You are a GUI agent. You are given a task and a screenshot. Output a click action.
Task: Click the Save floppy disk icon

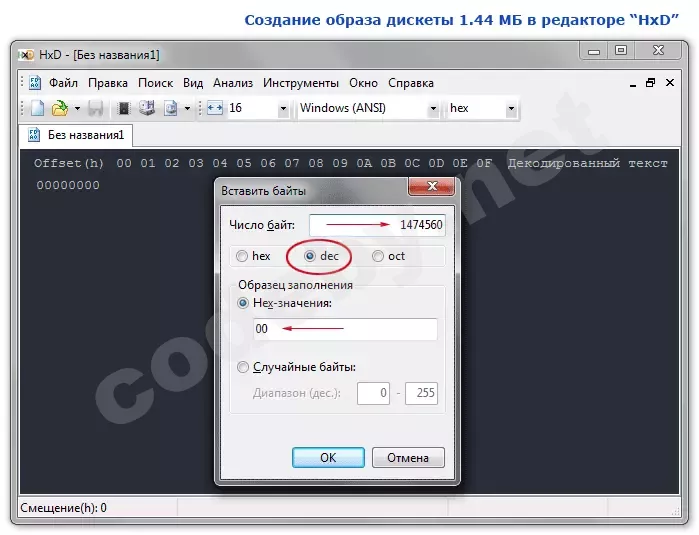click(x=95, y=108)
